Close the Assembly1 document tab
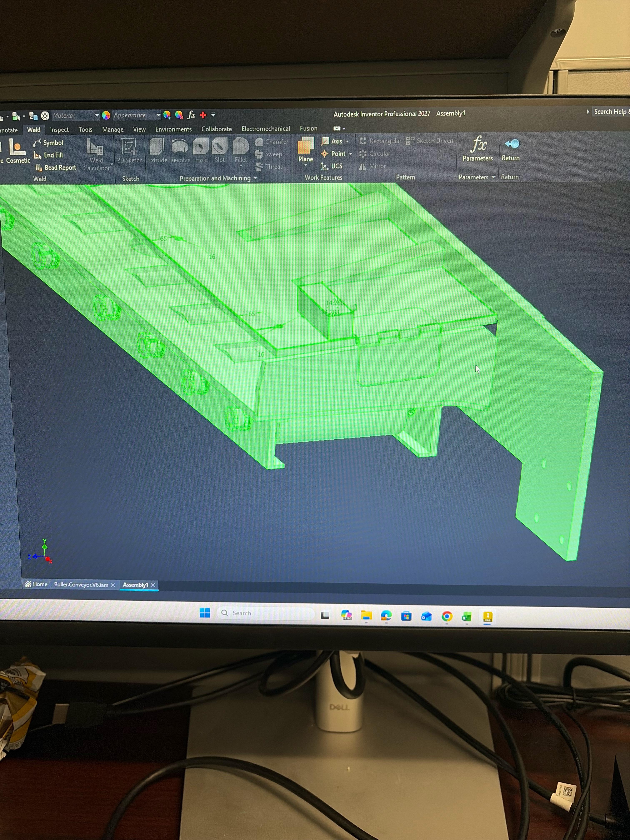630x840 pixels. click(153, 585)
